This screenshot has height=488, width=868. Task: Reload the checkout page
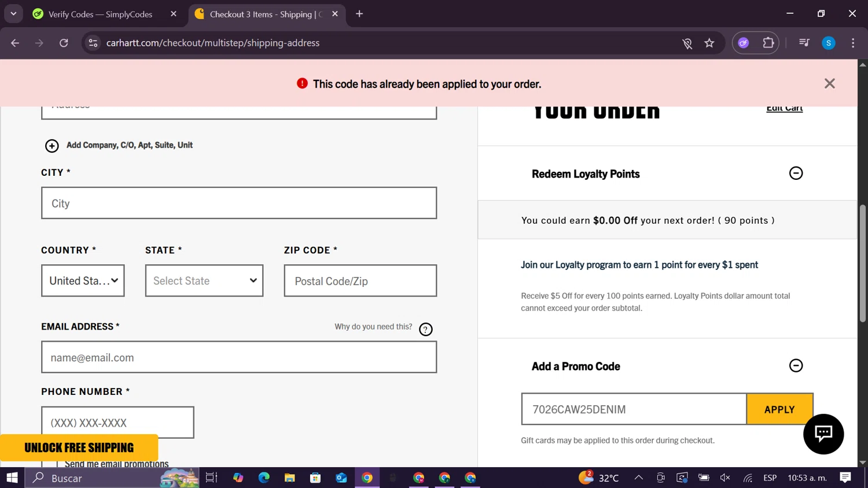64,43
